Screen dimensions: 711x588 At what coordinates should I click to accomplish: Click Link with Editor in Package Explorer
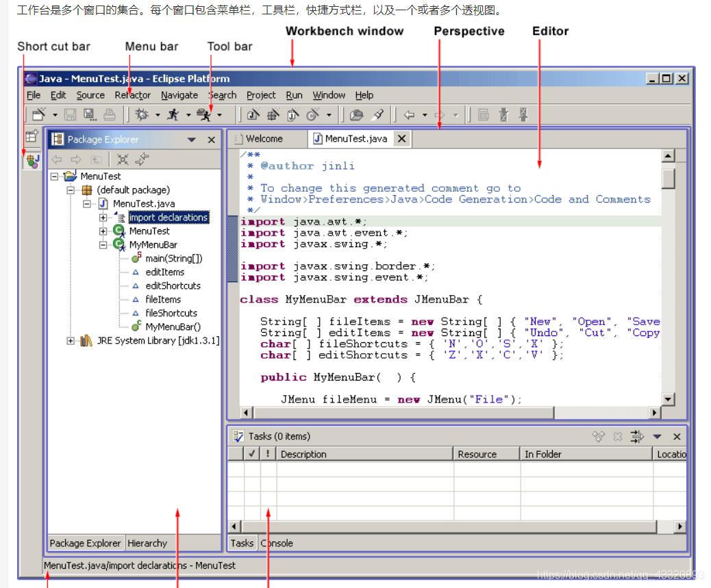tap(142, 159)
